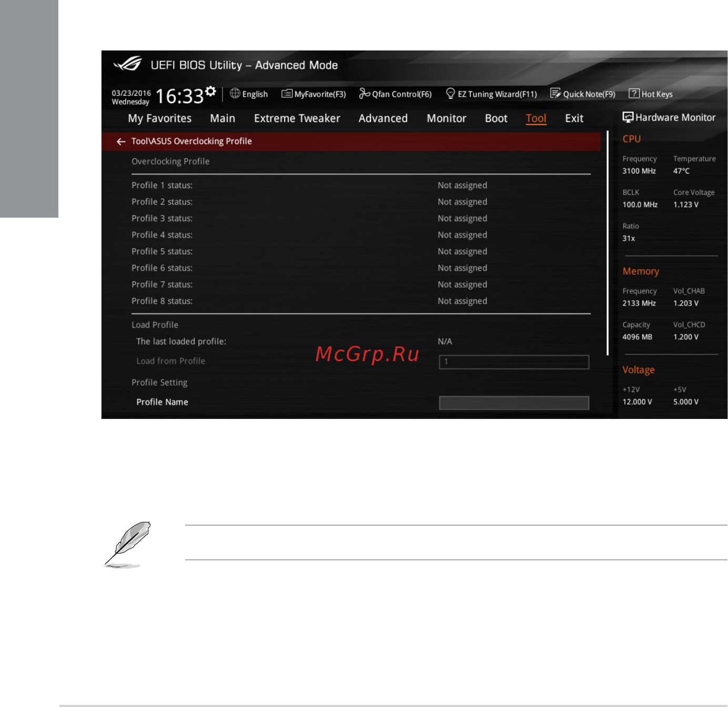Click the Profile Name input field
Screen dimensions: 728x707
(514, 403)
